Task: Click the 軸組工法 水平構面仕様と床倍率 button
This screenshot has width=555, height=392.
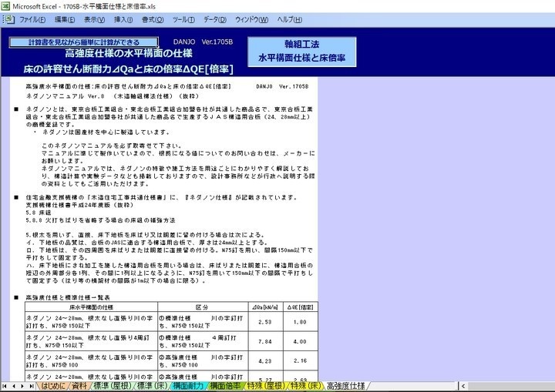Action: point(302,52)
